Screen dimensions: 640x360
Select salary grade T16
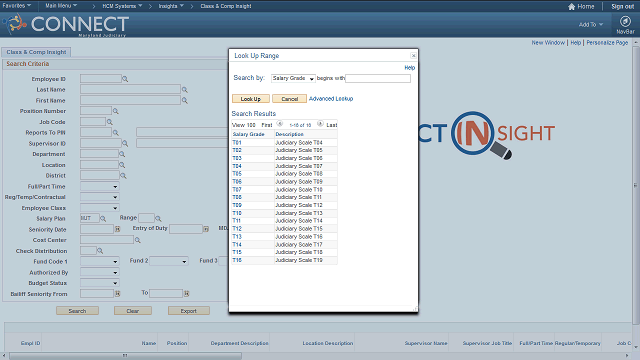237,260
